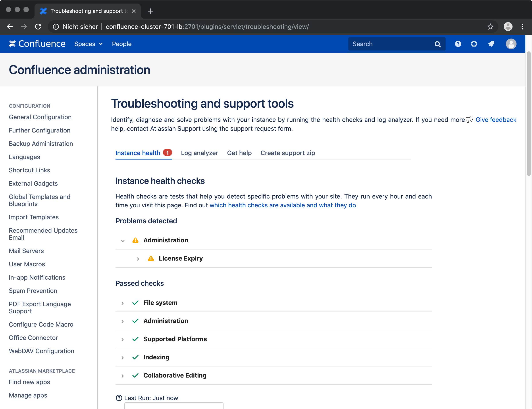Screen dimensions: 532x409
Task: Expand the License Expiry details
Action: [x=138, y=259]
